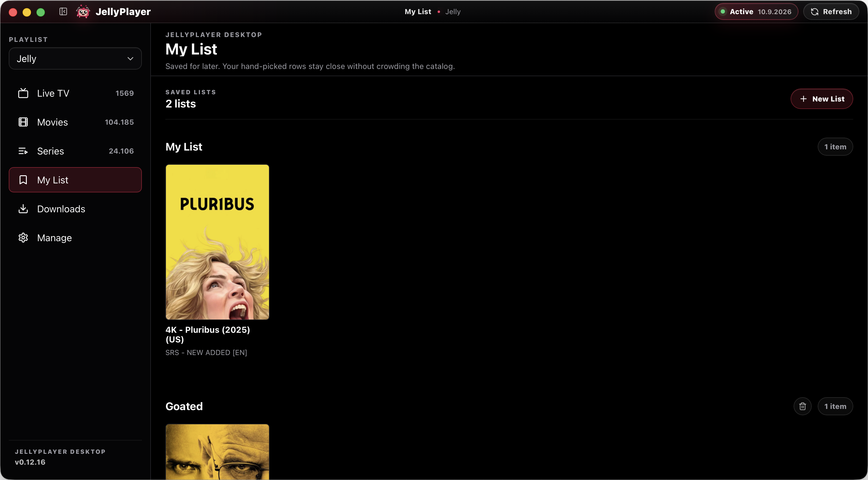Click the Refresh button
Viewport: 868px width, 480px height.
[831, 12]
